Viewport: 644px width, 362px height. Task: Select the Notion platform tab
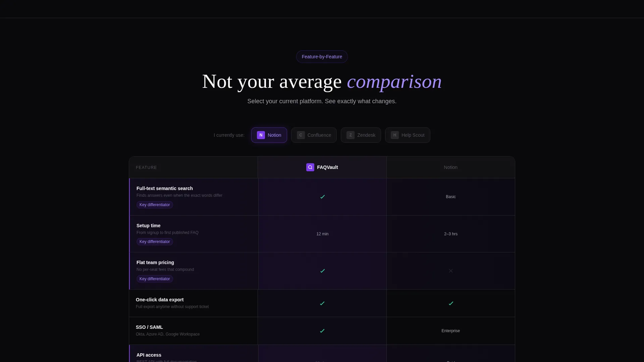pos(269,135)
